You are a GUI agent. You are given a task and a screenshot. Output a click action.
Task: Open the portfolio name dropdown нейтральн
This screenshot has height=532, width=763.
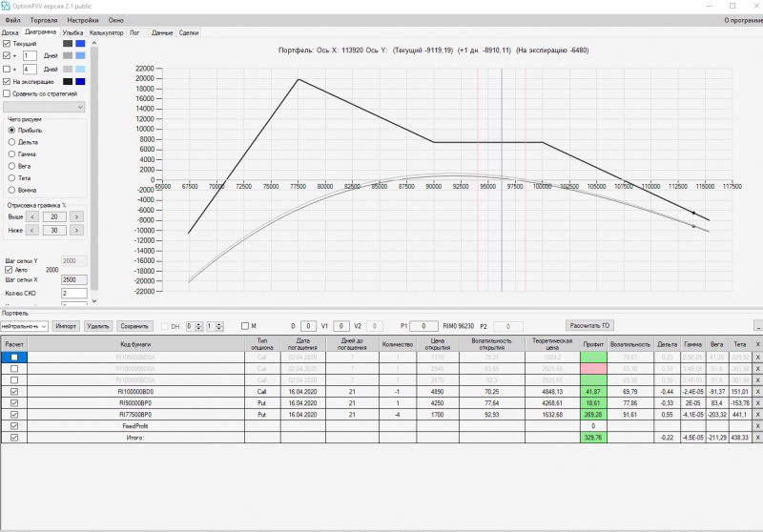[24, 326]
